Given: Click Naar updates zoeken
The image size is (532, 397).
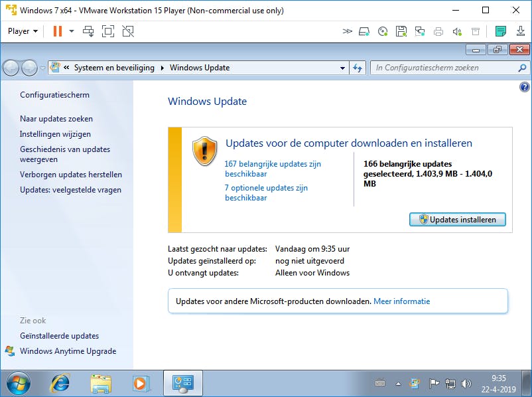Looking at the screenshot, I should tap(56, 119).
